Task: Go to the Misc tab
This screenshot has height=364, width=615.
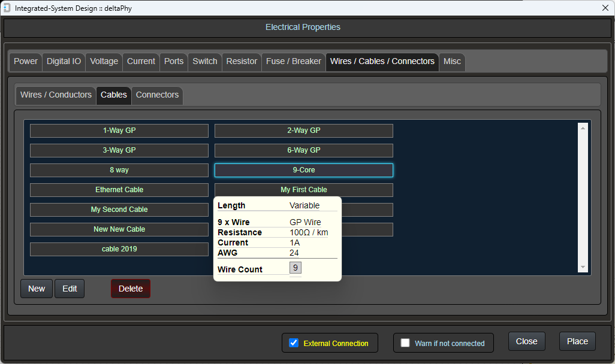Action: click(x=452, y=61)
